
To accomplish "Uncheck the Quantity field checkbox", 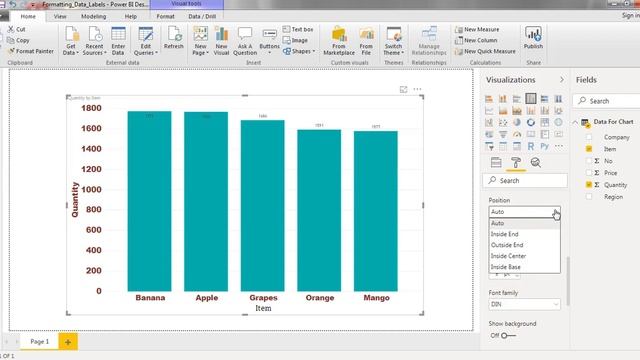I will 589,184.
